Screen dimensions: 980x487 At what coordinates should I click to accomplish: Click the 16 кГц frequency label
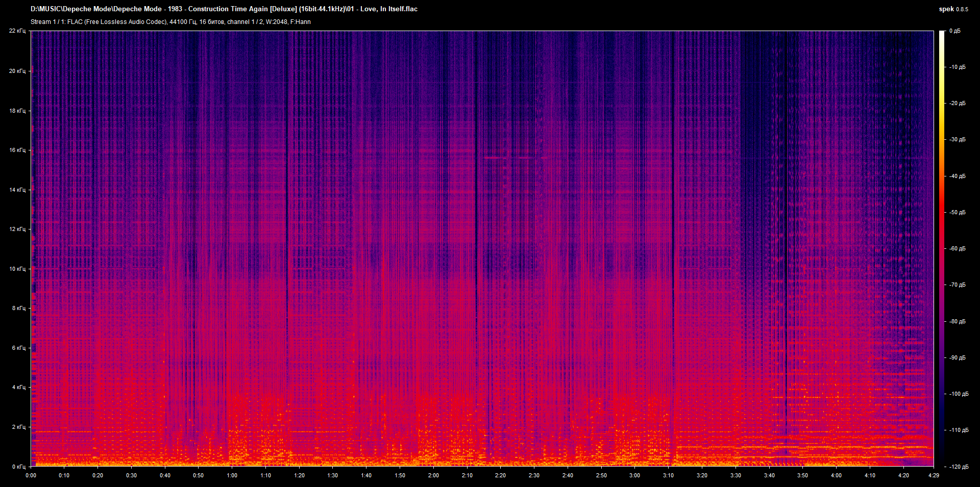17,149
